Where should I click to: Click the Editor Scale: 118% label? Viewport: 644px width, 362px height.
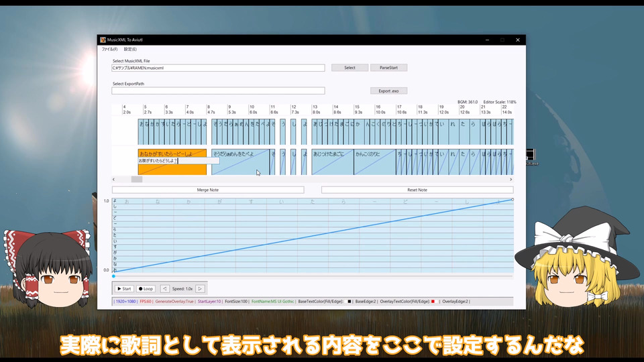tap(500, 102)
